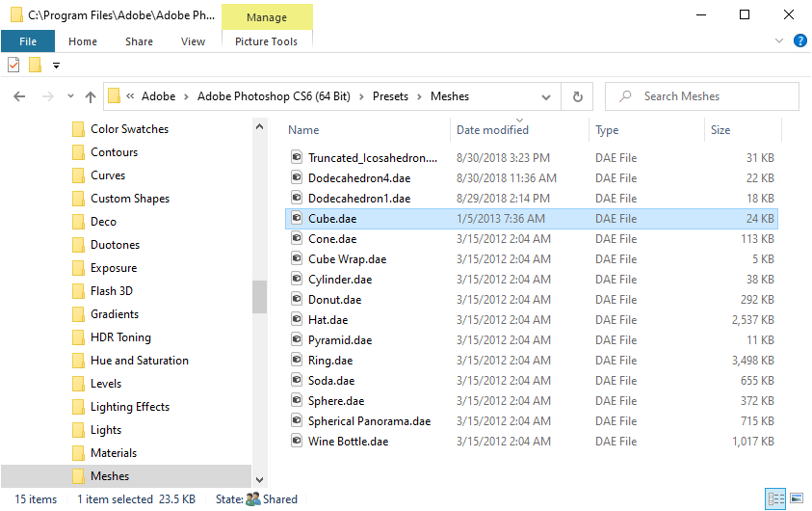
Task: Select the Dodecahedron1.dae file icon
Action: pyautogui.click(x=297, y=198)
